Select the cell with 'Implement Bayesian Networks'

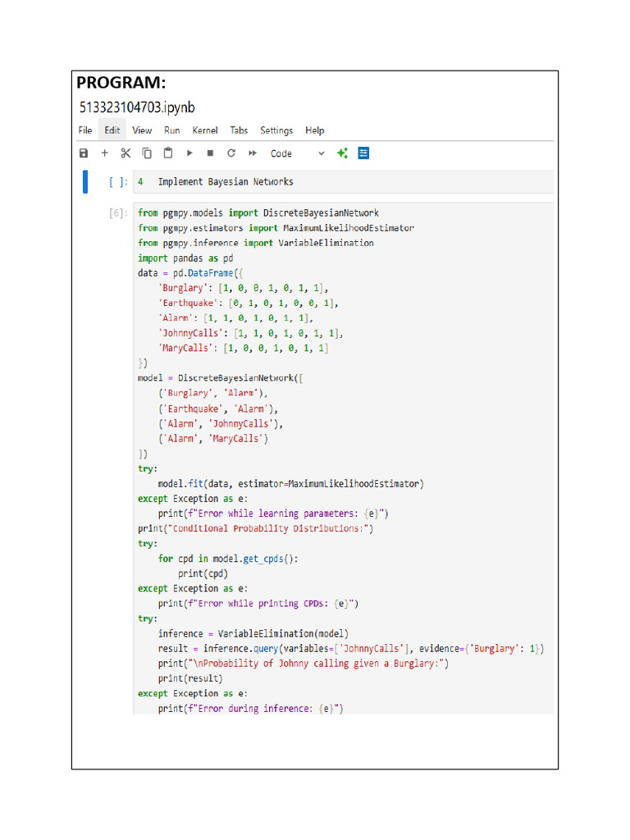344,181
